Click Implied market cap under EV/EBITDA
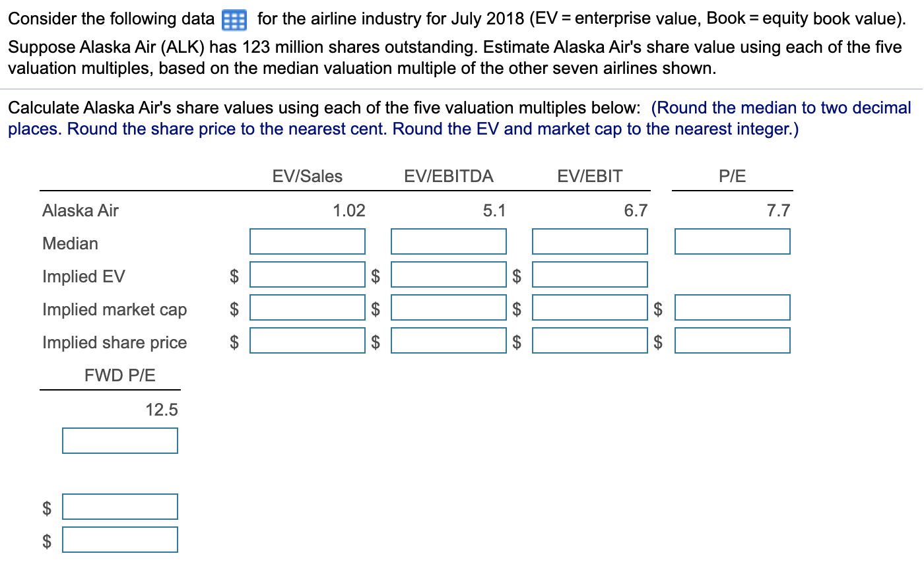 click(x=449, y=307)
